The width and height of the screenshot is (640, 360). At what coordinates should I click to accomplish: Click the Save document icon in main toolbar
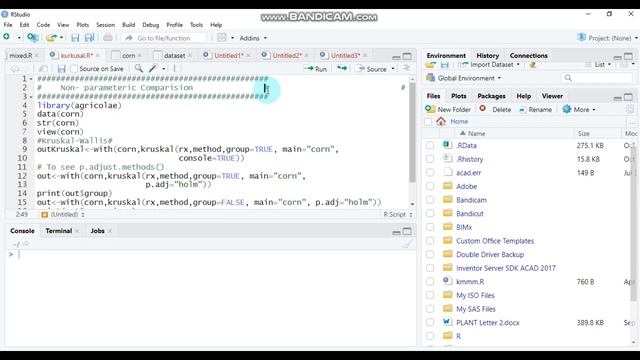coord(75,38)
